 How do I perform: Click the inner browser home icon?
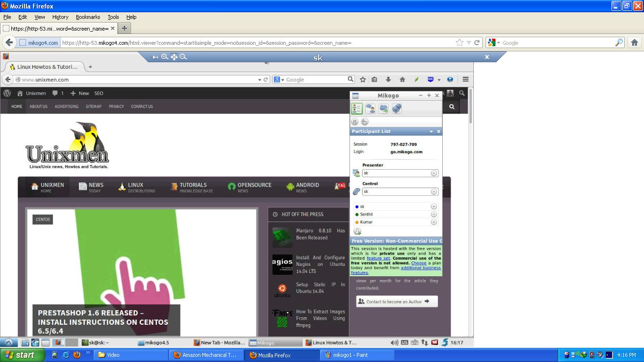[402, 80]
